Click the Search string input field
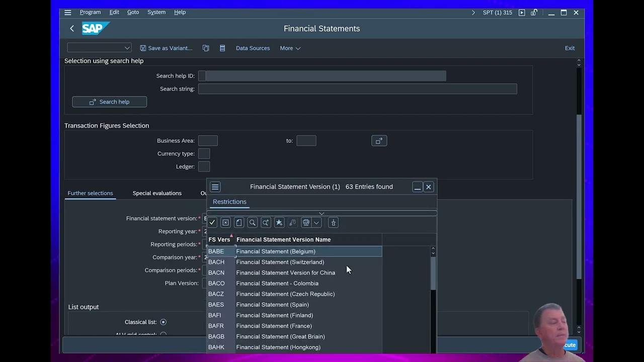The height and width of the screenshot is (362, 644). [x=357, y=89]
